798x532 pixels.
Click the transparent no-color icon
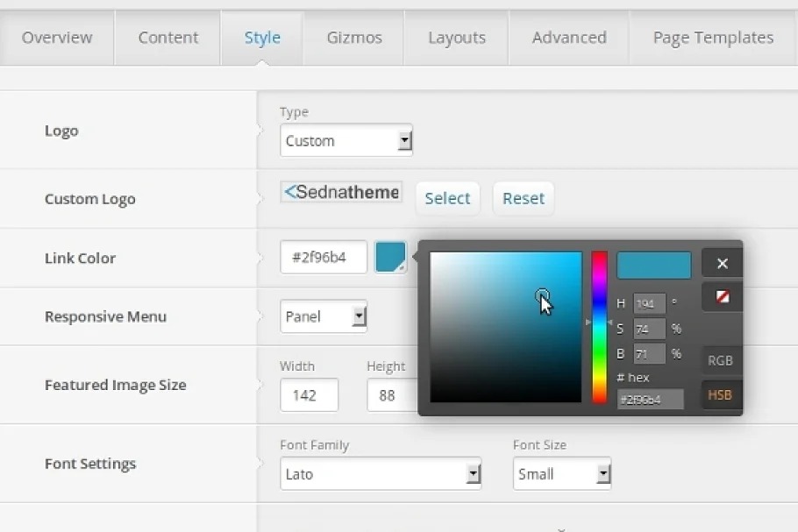tap(722, 297)
